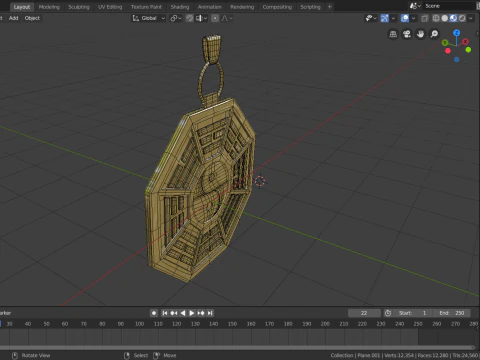Image resolution: width=480 pixels, height=360 pixels.
Task: Switch to rendered viewport shading
Action: tap(462, 18)
